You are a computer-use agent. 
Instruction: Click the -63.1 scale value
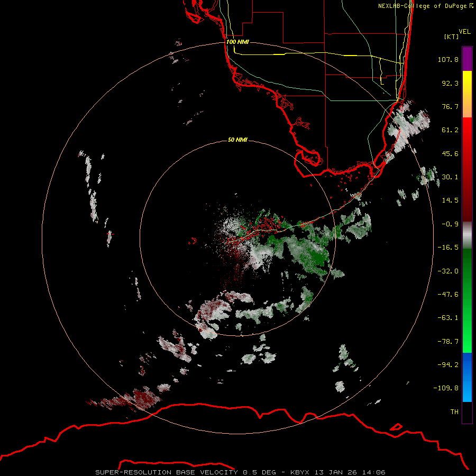[x=448, y=317]
